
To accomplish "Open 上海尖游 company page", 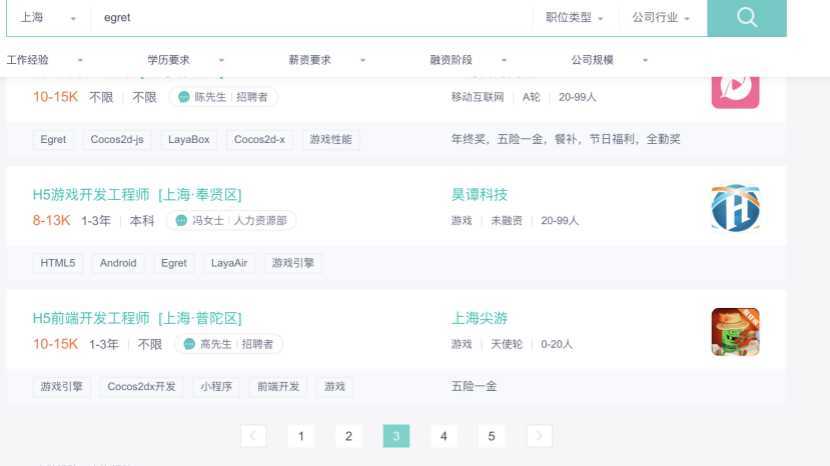I will tap(479, 318).
